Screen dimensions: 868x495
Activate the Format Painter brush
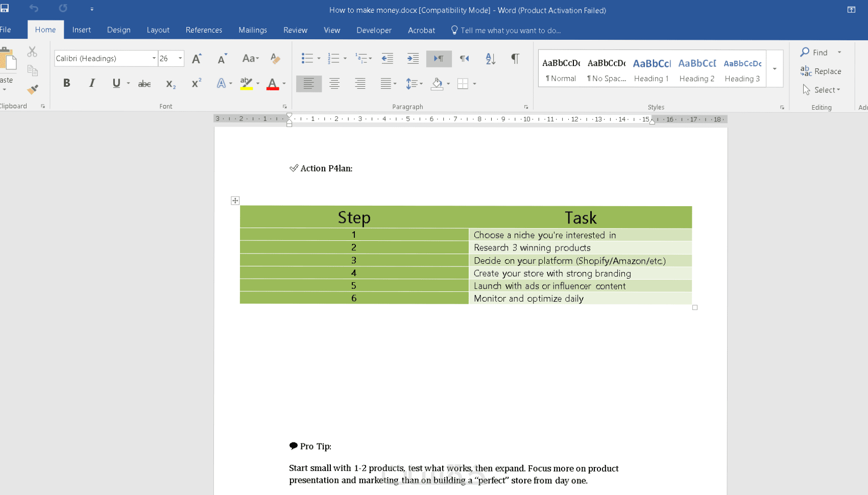[x=33, y=90]
